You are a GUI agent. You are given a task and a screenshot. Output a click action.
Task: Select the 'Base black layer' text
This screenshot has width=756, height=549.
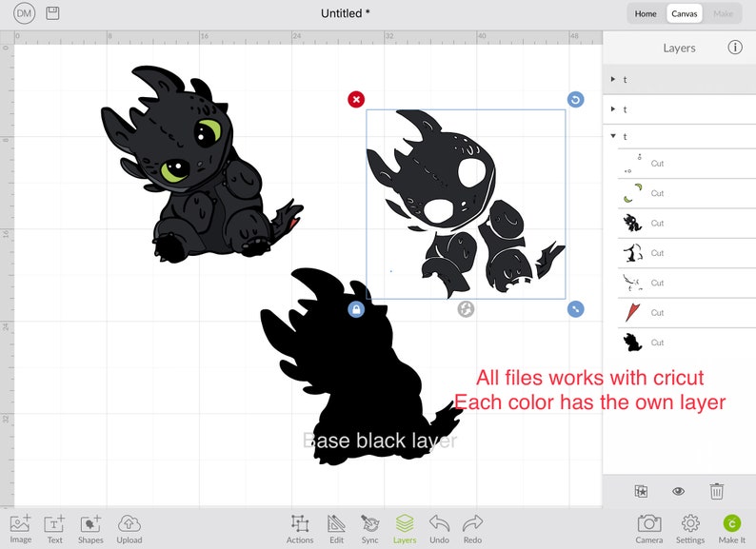[380, 441]
